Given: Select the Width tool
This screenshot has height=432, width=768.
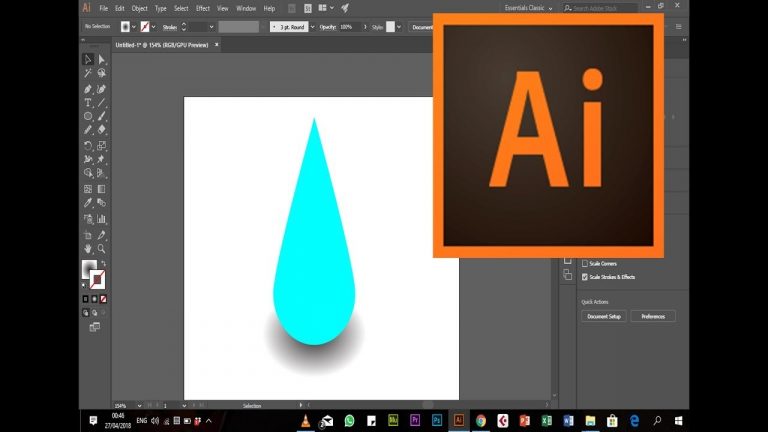Looking at the screenshot, I should (x=88, y=159).
